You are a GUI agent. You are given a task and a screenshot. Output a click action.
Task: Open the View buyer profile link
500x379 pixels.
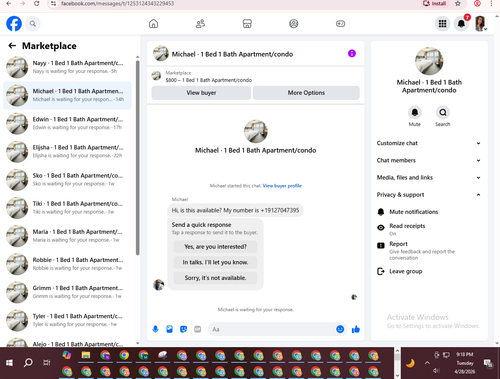(282, 186)
